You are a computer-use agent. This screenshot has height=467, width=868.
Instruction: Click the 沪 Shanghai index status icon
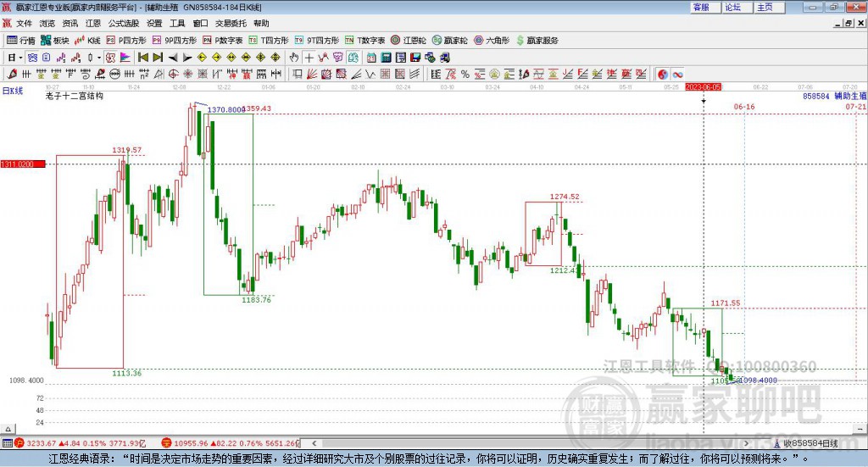point(19,443)
